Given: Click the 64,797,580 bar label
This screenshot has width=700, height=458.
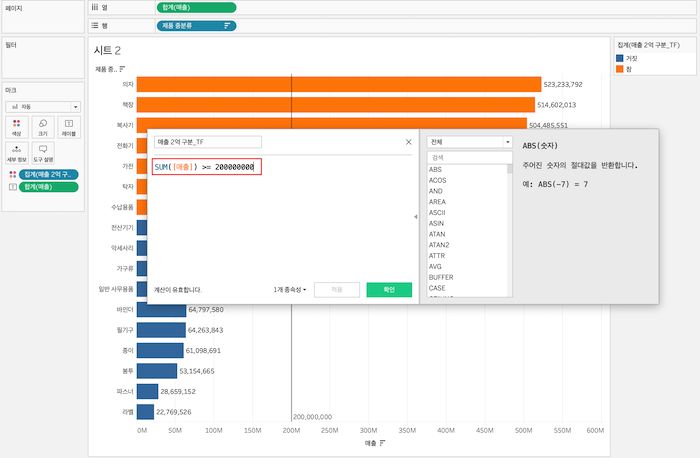Looking at the screenshot, I should coord(206,309).
